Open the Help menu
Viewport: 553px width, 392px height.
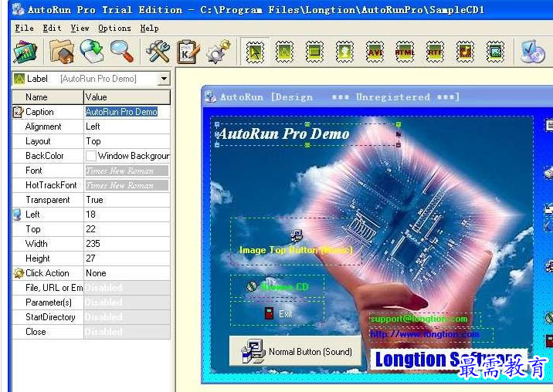149,29
